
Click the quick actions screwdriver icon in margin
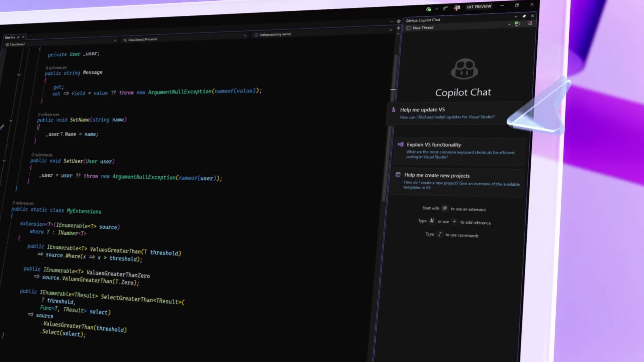(2, 127)
